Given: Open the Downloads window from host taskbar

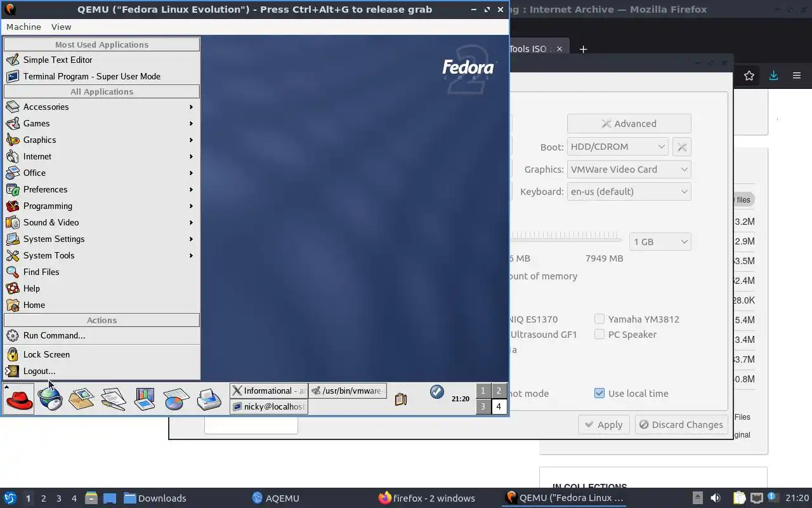Looking at the screenshot, I should click(x=155, y=498).
